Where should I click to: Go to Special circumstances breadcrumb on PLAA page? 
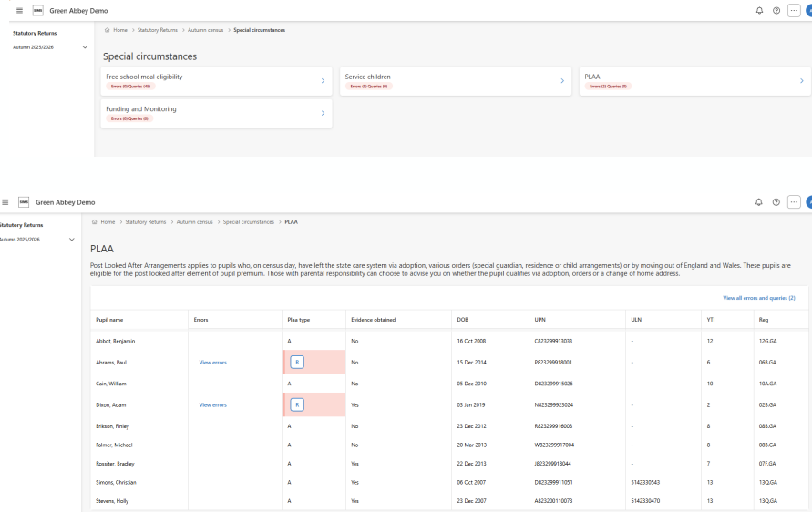click(248, 221)
